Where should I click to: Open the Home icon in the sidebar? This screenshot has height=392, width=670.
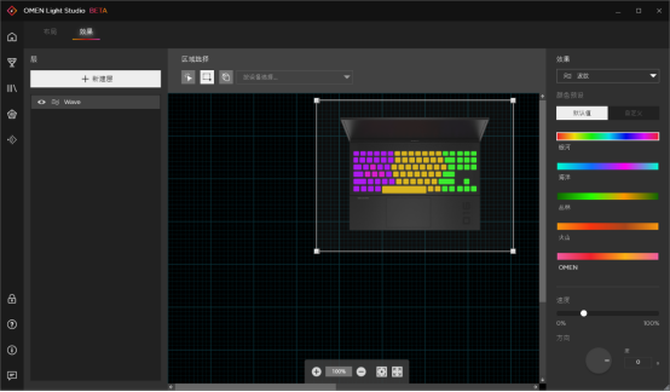tap(12, 37)
